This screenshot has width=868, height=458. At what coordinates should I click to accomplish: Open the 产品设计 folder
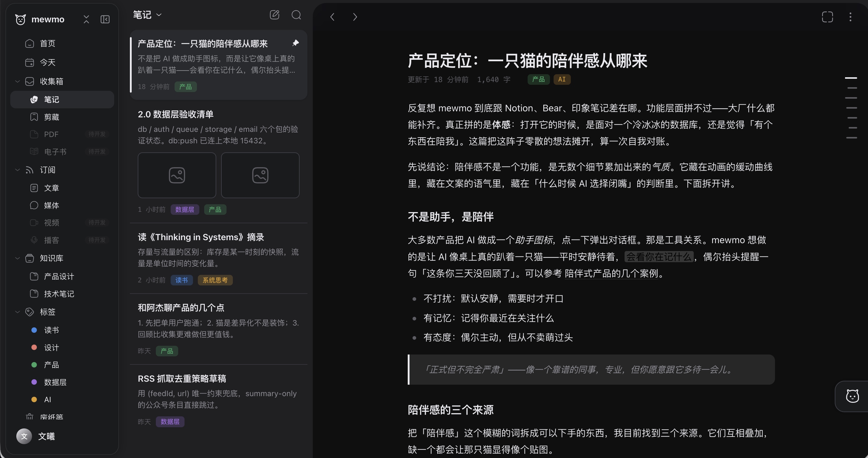tap(62, 277)
